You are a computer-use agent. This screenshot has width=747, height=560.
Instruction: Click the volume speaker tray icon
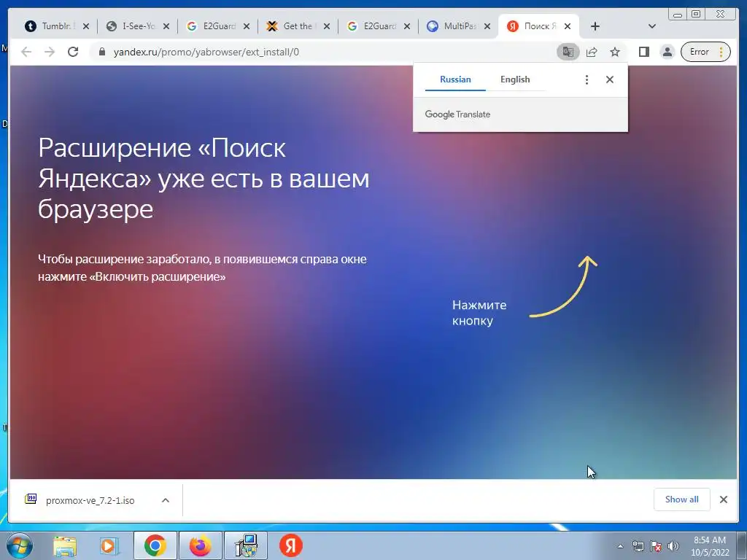tap(673, 547)
